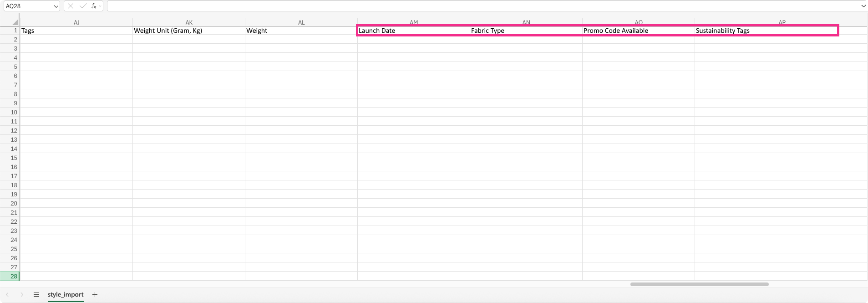
Task: Open the all sheets list icon
Action: click(36, 295)
